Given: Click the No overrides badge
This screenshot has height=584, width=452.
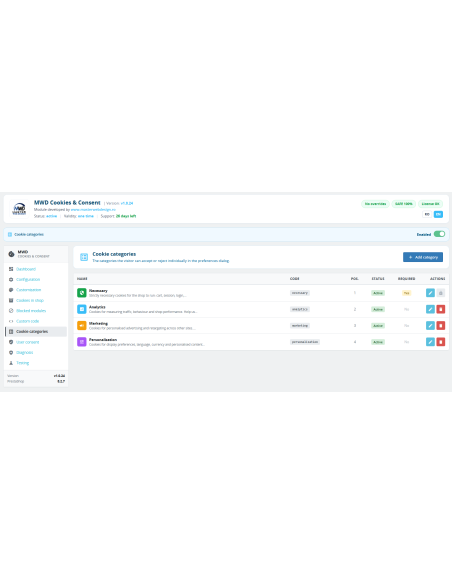Looking at the screenshot, I should (x=375, y=204).
